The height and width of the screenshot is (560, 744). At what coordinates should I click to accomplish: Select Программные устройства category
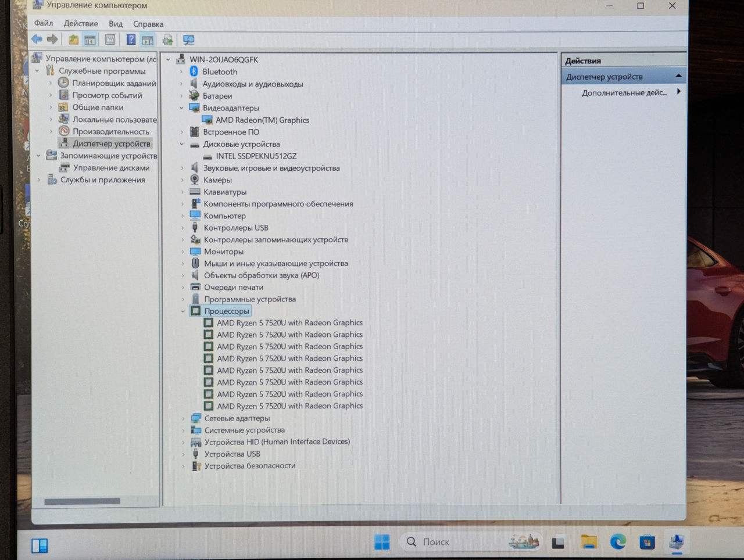tap(250, 299)
